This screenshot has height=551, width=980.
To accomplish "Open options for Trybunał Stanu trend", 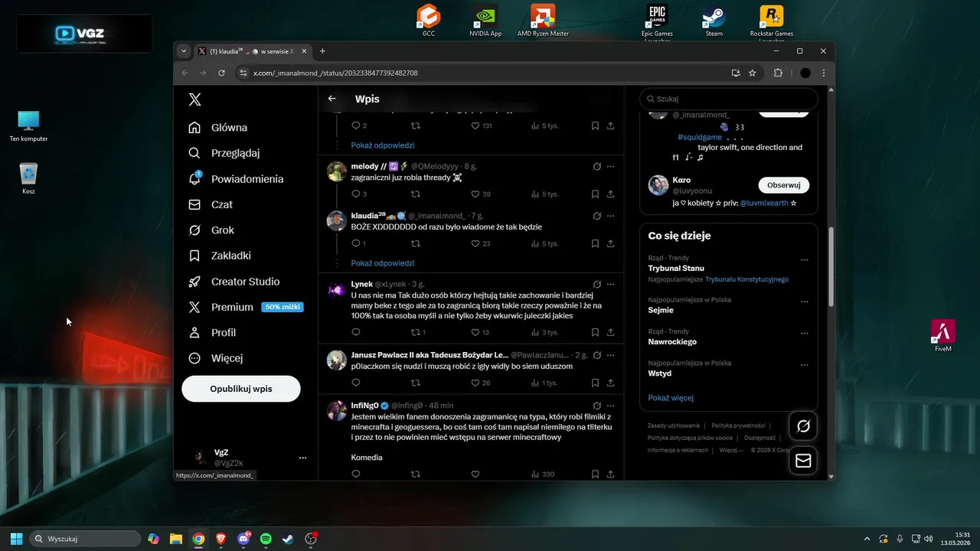I will pos(804,260).
